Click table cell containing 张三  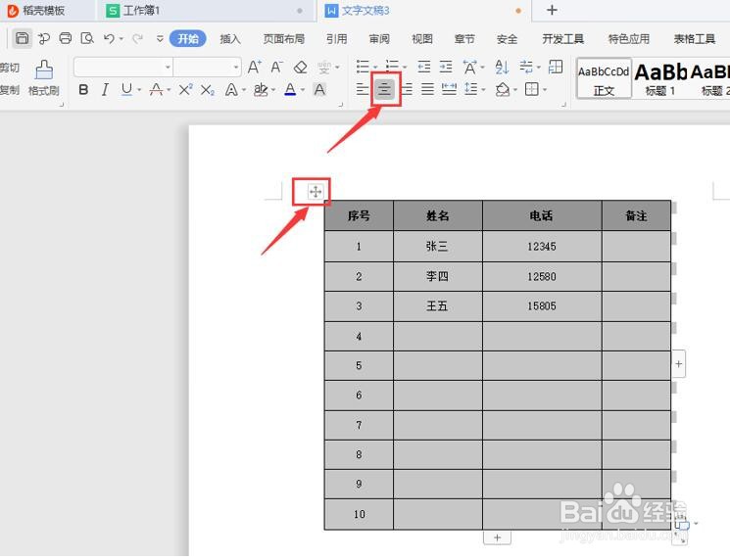coord(438,247)
